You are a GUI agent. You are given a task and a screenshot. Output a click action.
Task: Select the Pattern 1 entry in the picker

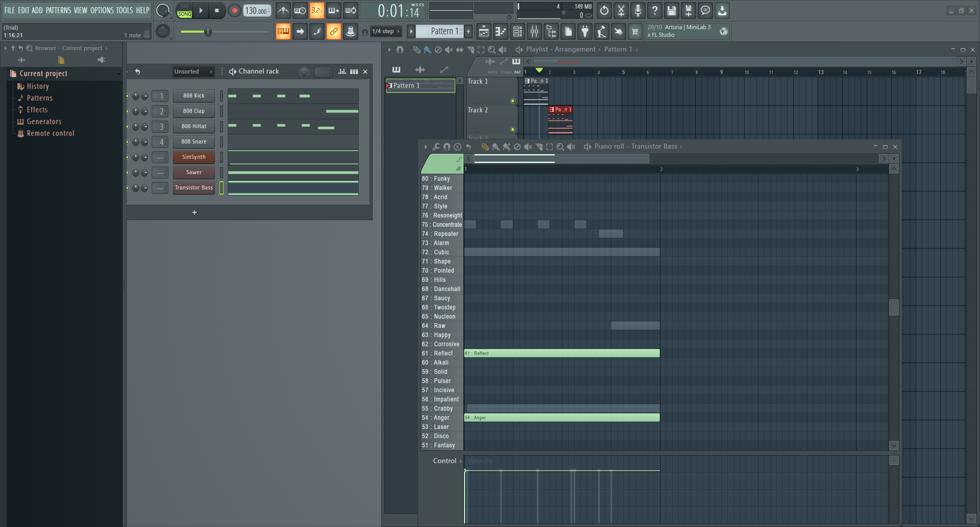[421, 85]
